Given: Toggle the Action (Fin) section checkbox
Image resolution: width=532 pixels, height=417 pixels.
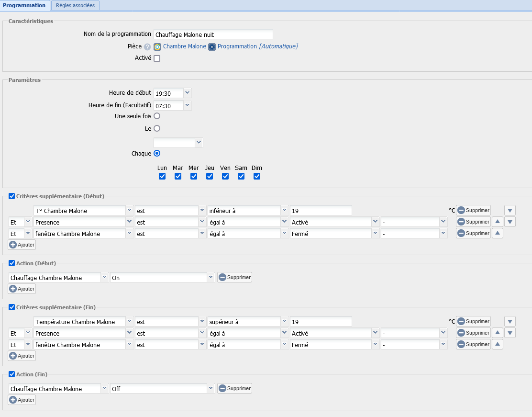Looking at the screenshot, I should pos(12,374).
